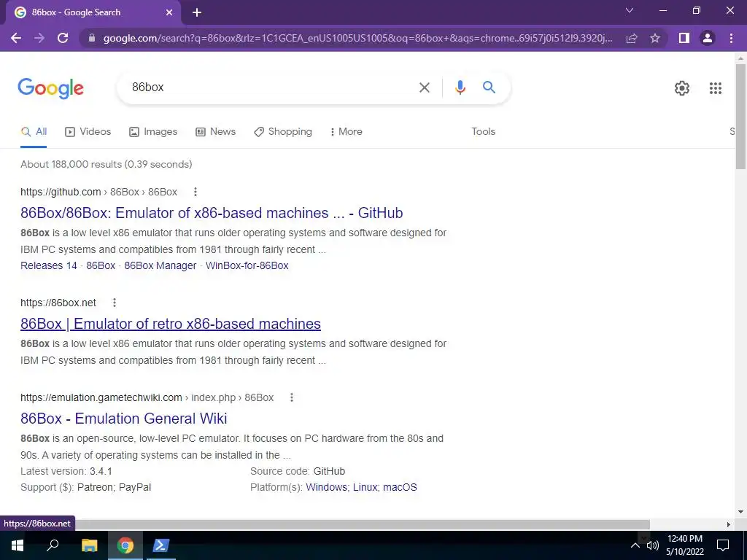Go back using the browser back arrow

[x=16, y=38]
